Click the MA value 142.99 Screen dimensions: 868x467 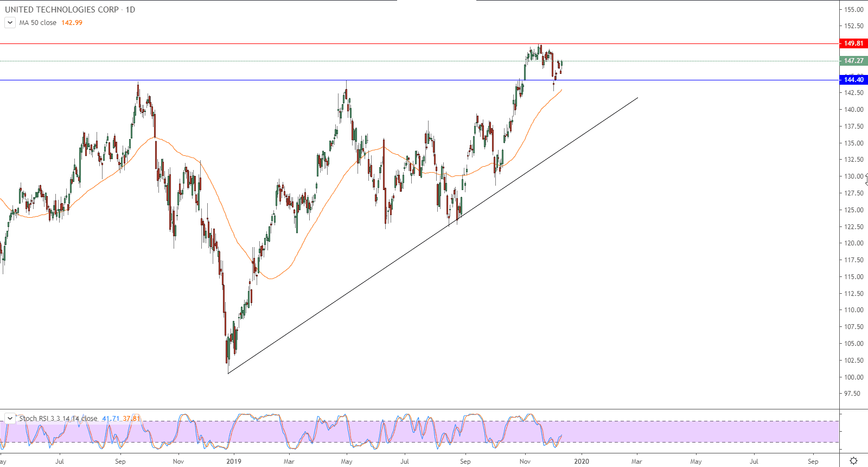tap(72, 23)
